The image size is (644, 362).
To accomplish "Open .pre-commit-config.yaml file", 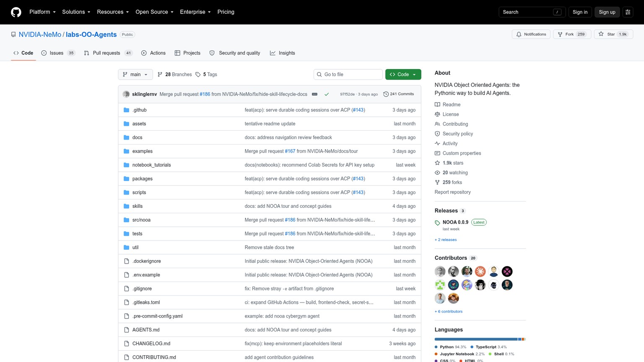I will 157,316.
